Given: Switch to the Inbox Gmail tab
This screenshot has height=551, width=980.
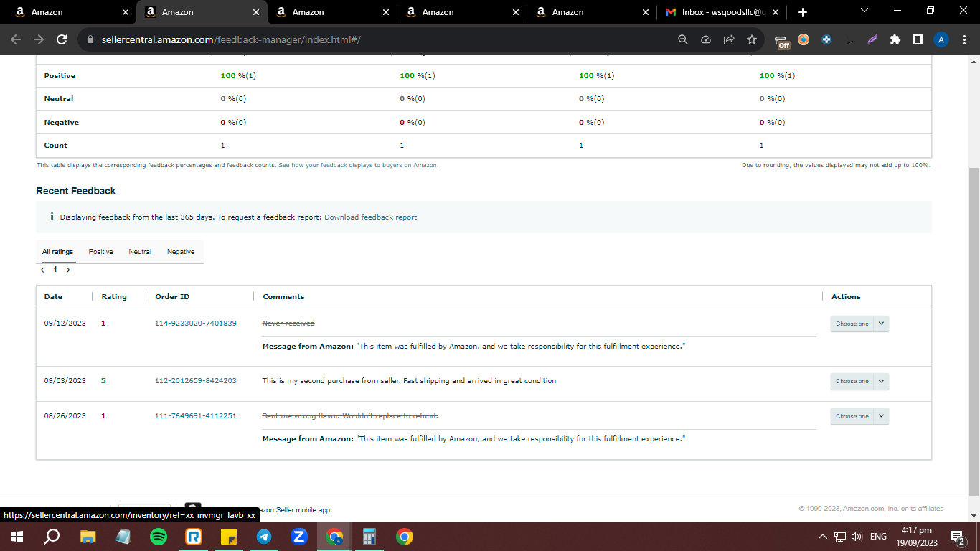Looking at the screenshot, I should (x=720, y=12).
